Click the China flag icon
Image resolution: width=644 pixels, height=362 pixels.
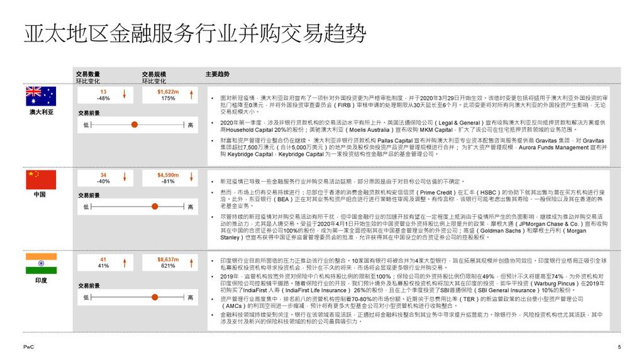pyautogui.click(x=41, y=180)
